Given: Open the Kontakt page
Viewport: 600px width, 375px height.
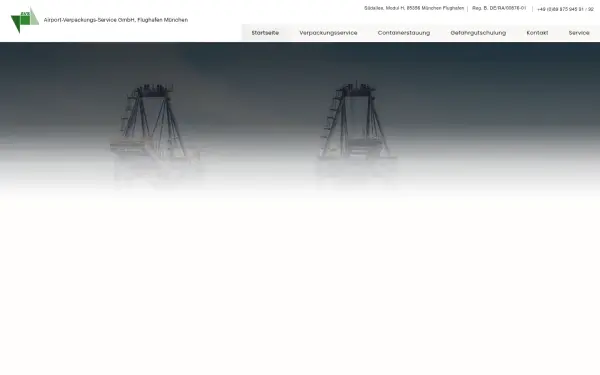Looking at the screenshot, I should 537,33.
